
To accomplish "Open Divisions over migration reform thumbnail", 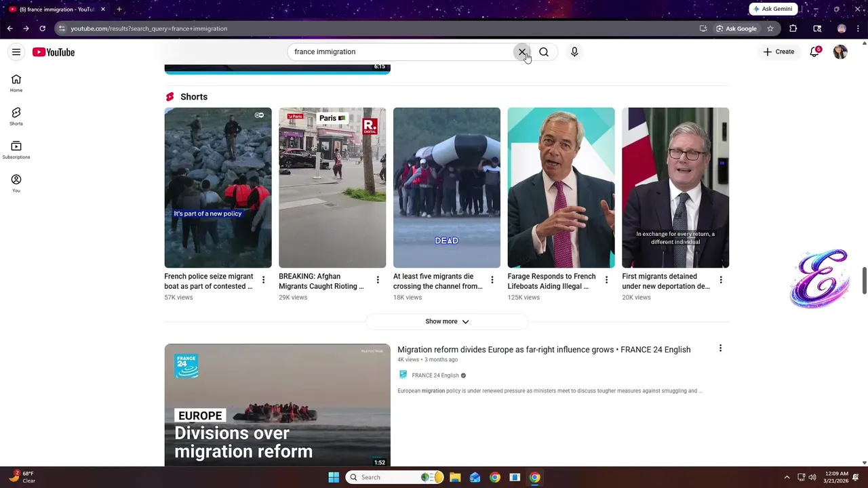I will pos(277,405).
